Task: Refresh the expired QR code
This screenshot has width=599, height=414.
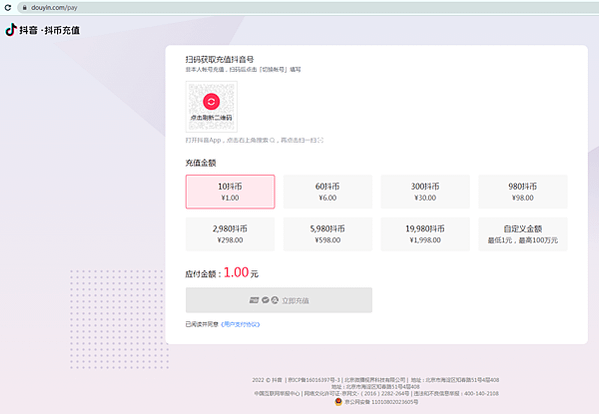Action: click(x=211, y=102)
